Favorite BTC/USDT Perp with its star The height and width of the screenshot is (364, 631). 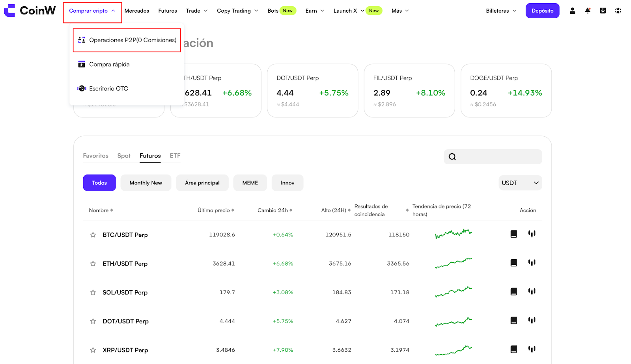pos(93,235)
